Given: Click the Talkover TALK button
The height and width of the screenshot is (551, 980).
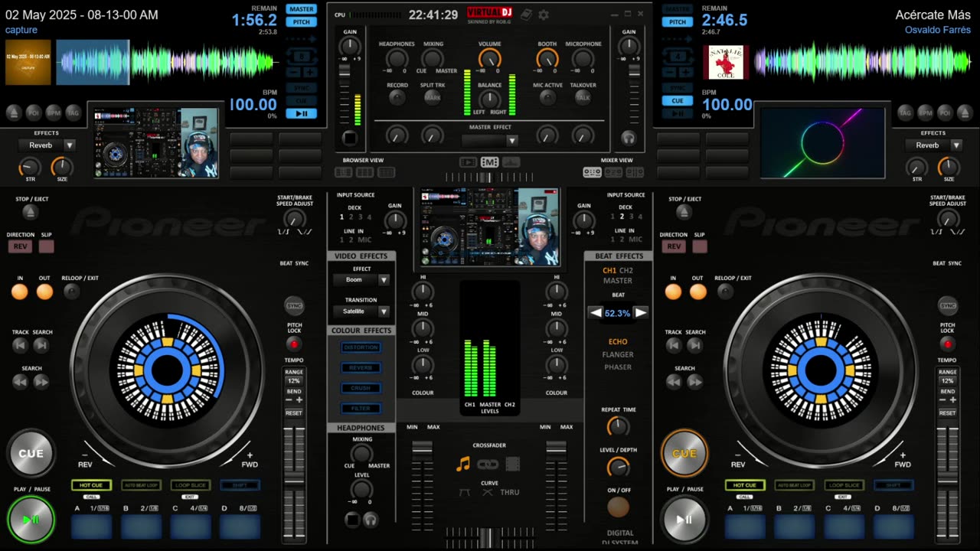Looking at the screenshot, I should 583,97.
